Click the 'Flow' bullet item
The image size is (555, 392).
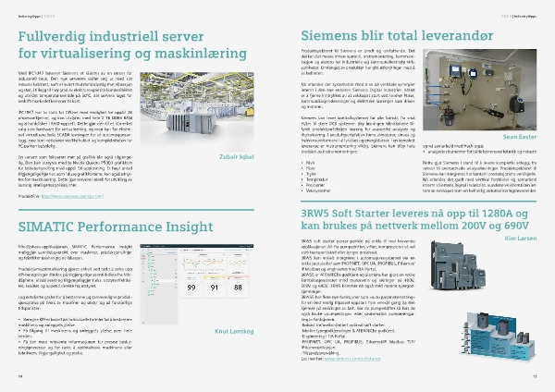(x=311, y=168)
